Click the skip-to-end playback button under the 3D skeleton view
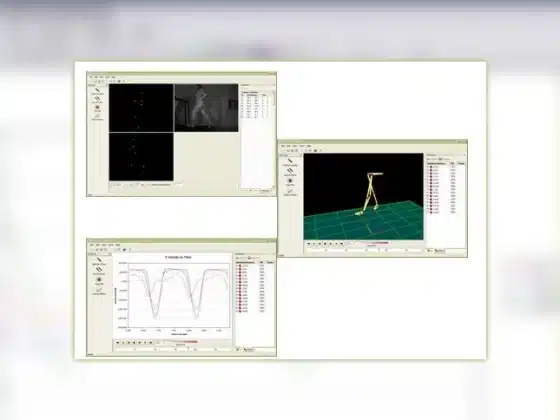Image resolution: width=560 pixels, height=420 pixels. click(x=342, y=244)
